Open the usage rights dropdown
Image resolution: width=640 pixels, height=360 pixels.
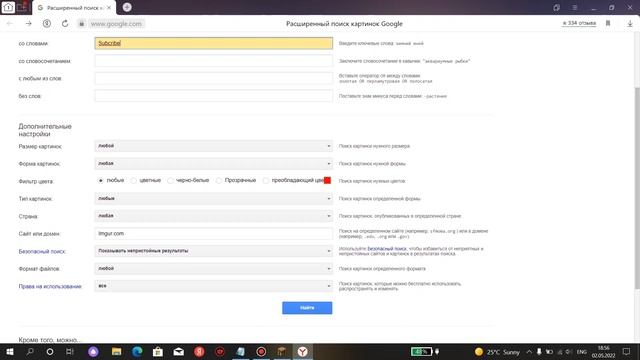point(213,286)
